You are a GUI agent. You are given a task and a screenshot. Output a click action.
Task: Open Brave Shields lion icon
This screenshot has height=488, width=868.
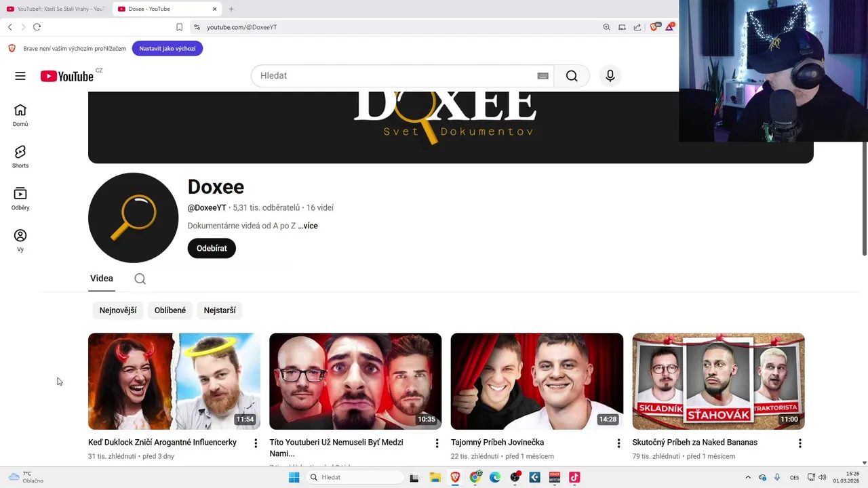tap(654, 27)
